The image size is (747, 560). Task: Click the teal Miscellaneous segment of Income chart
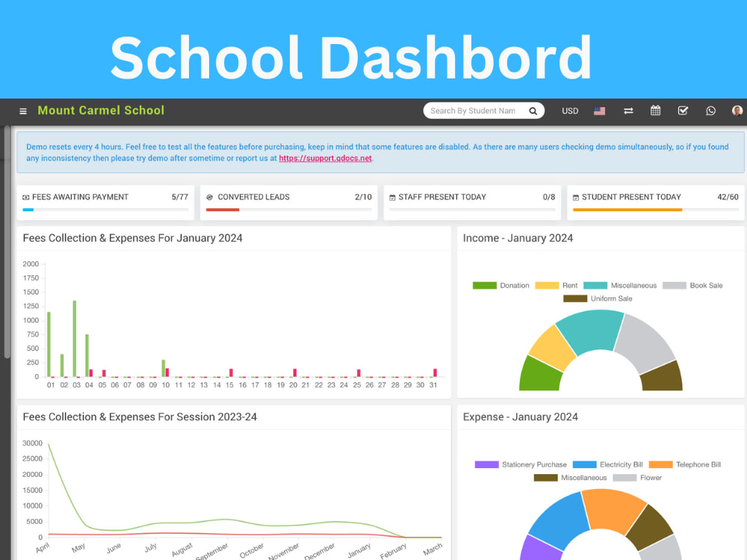point(591,330)
